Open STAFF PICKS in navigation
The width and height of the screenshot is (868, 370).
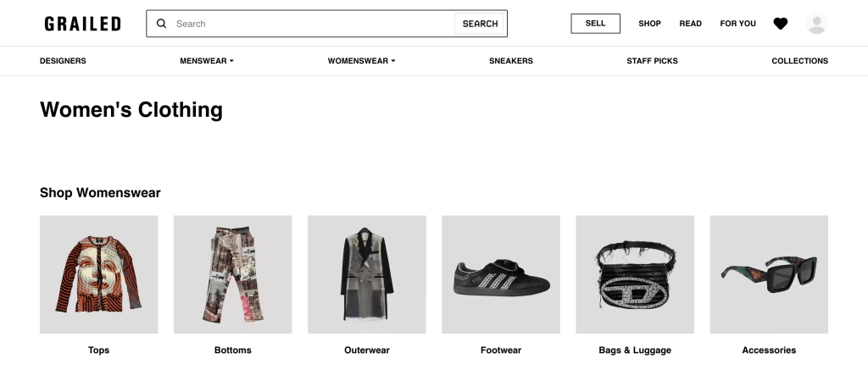coord(652,61)
